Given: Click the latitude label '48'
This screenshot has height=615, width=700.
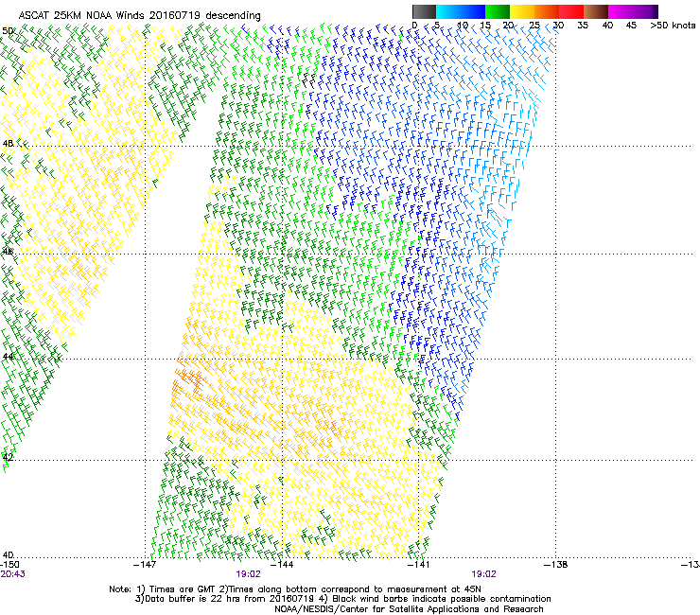Looking at the screenshot, I should tap(8, 144).
